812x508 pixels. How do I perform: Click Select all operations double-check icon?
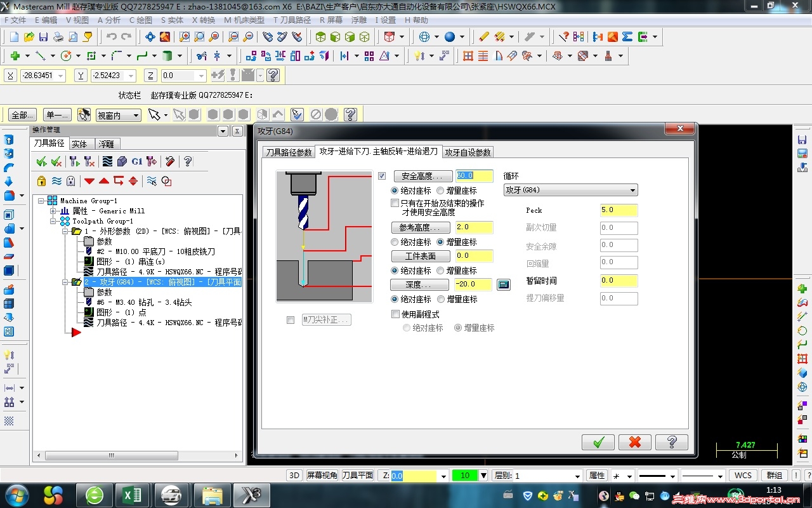41,161
